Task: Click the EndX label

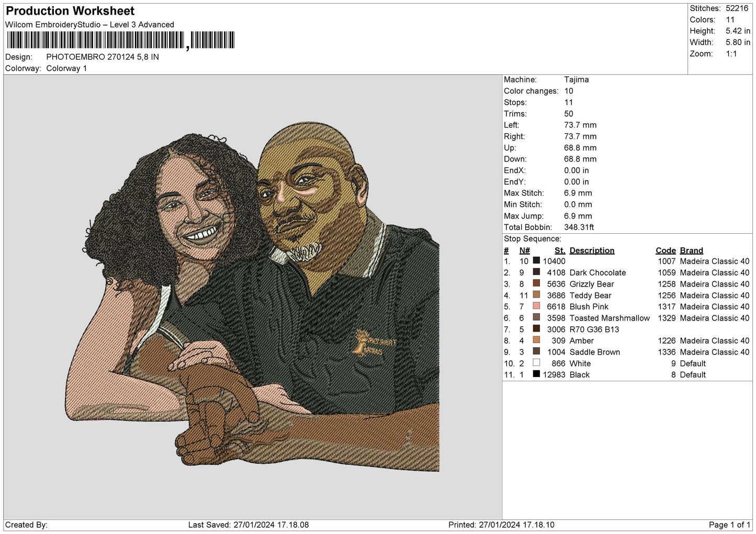Action: click(x=515, y=171)
